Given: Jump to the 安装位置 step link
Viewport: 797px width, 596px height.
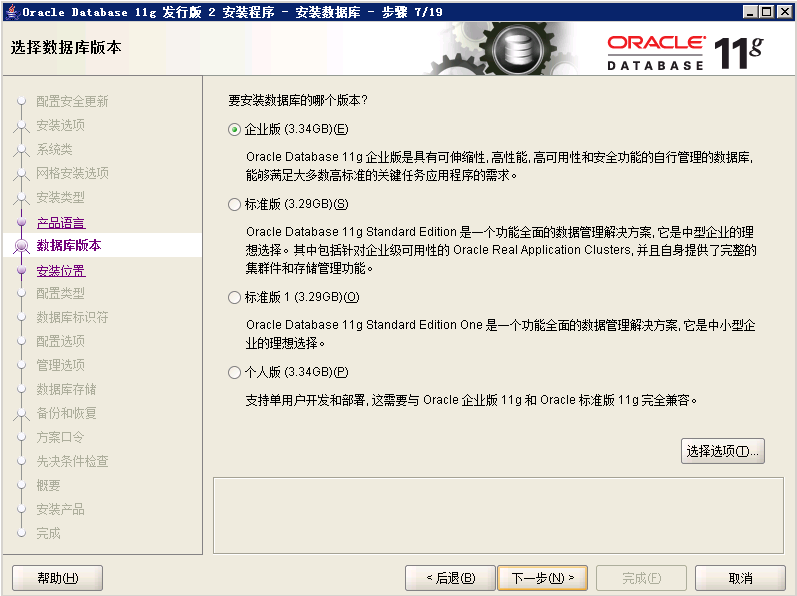Looking at the screenshot, I should click(x=60, y=271).
